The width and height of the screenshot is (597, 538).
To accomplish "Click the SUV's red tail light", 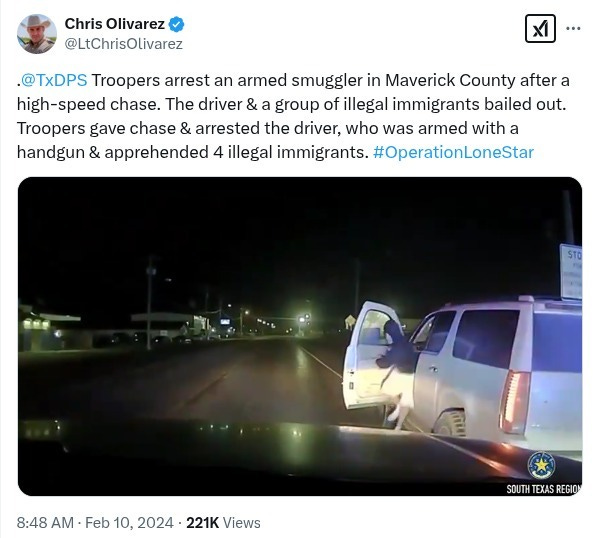I will tap(514, 402).
